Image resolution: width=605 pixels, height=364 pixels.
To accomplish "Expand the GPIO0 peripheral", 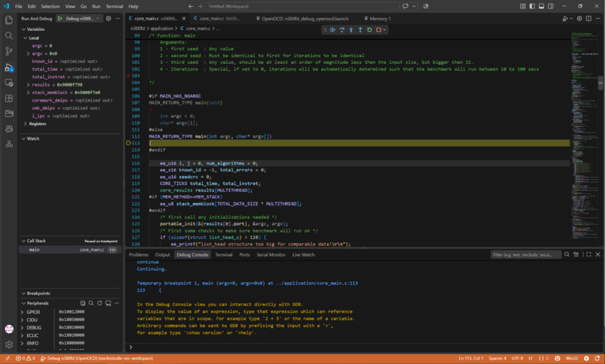I will 22,312.
